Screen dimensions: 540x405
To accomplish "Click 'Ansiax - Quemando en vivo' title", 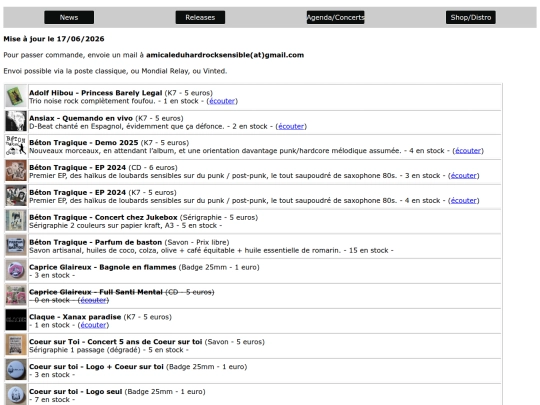I will point(81,118).
